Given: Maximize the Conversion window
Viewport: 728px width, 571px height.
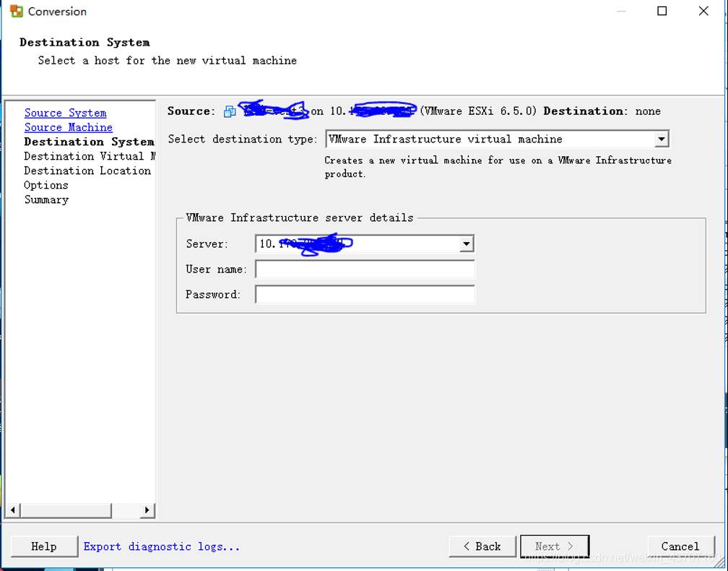Looking at the screenshot, I should tap(662, 12).
